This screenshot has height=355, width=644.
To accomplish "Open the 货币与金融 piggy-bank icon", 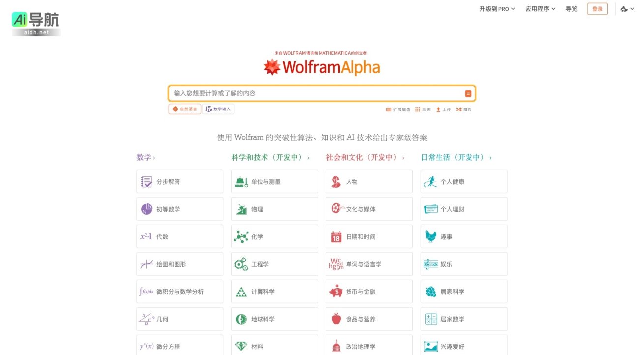I will (x=336, y=291).
